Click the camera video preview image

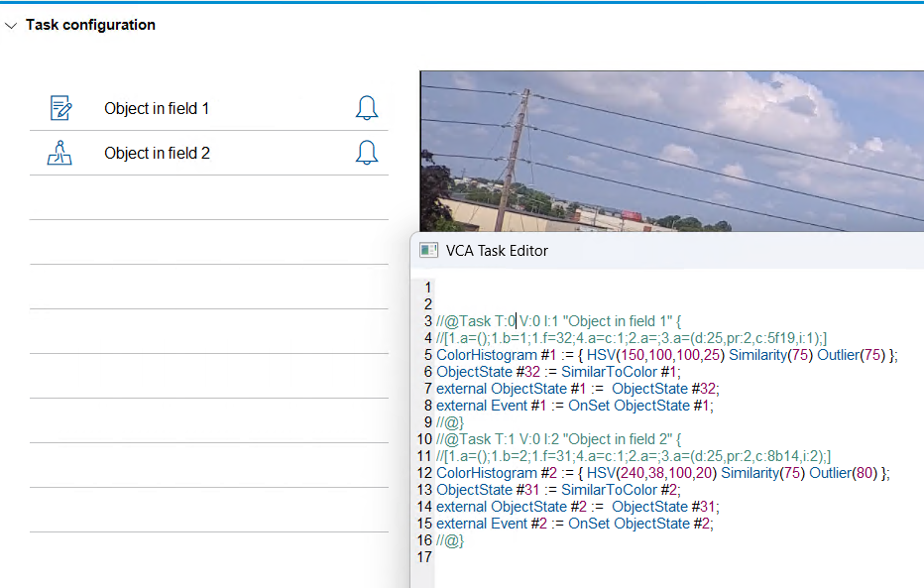[670, 149]
